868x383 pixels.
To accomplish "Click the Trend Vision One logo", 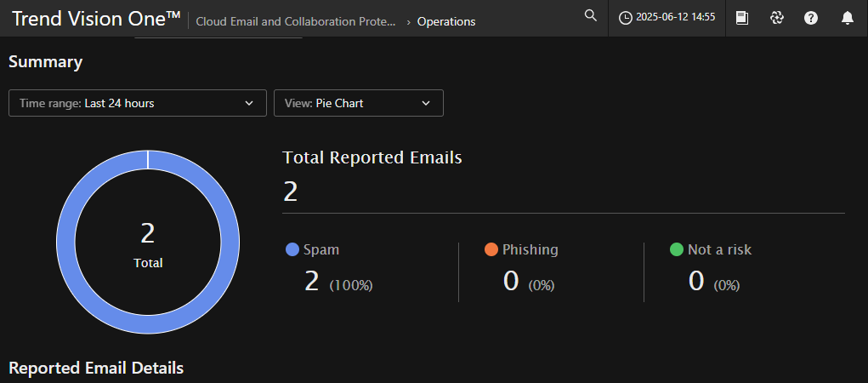I will click(96, 19).
